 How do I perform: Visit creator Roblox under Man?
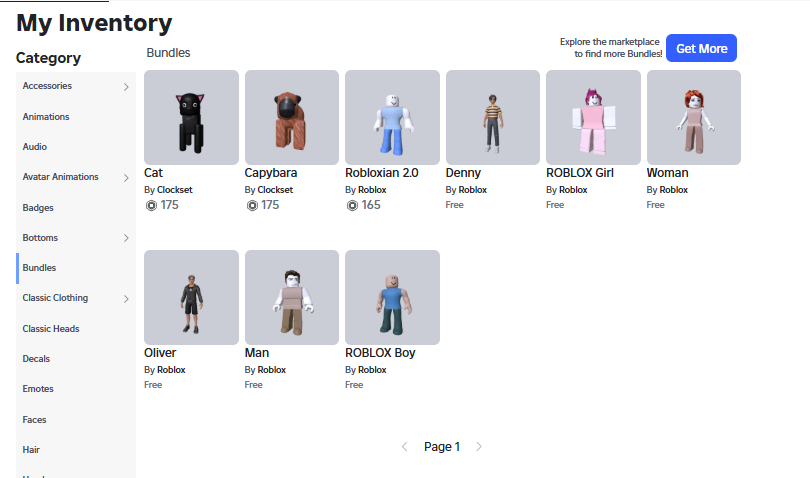coord(272,369)
